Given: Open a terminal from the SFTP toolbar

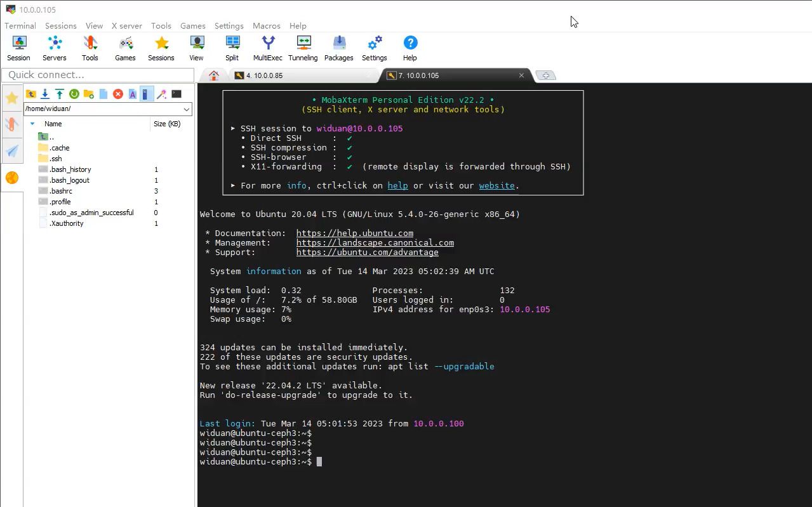Looking at the screenshot, I should (x=176, y=94).
